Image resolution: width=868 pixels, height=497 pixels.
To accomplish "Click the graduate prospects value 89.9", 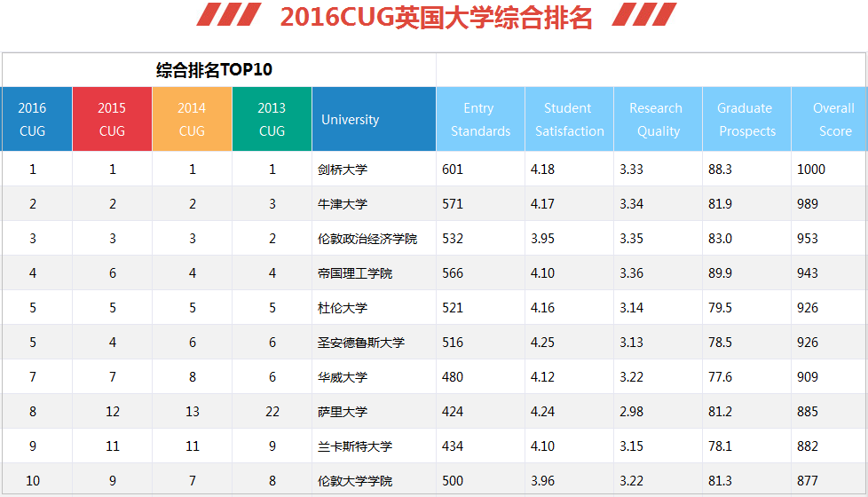I will point(720,272).
